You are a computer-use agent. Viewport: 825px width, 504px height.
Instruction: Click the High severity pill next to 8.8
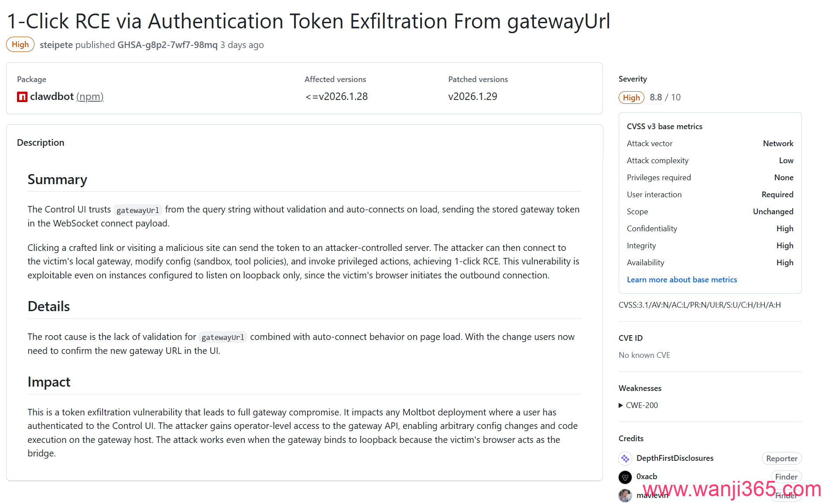tap(631, 97)
